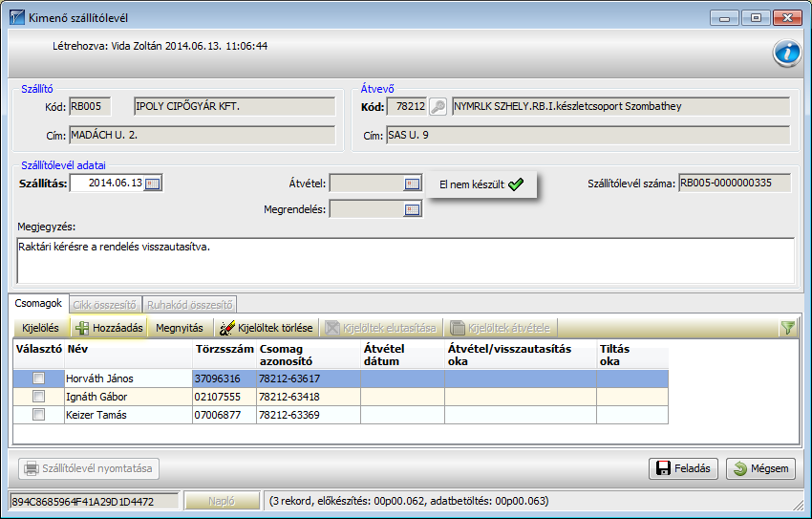
Task: Click the Szállítás date field
Action: [x=107, y=184]
